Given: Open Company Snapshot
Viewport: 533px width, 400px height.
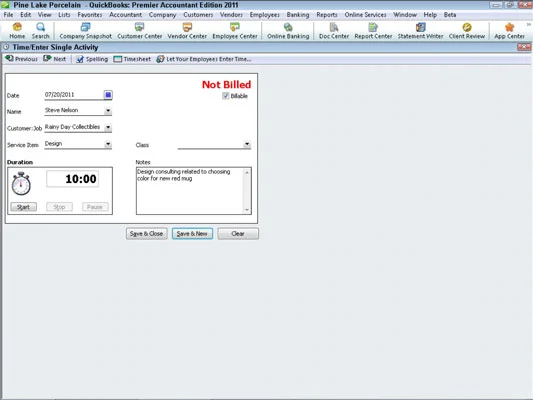Looking at the screenshot, I should 85,31.
